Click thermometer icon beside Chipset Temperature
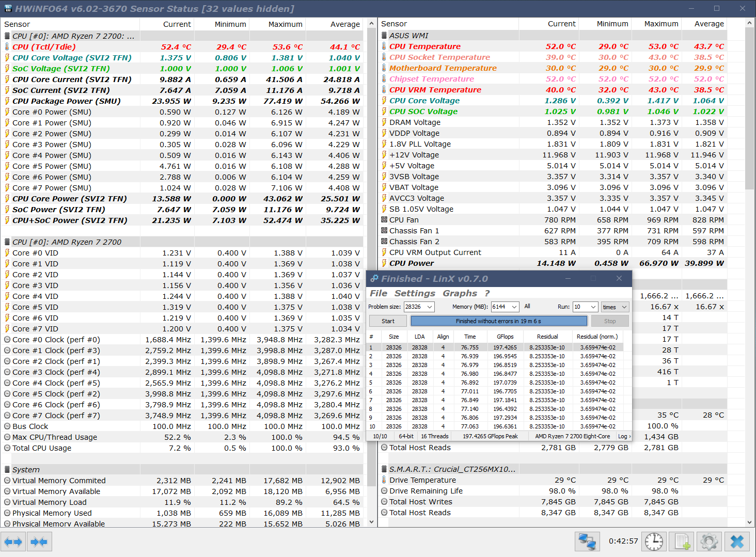This screenshot has width=756, height=557. pos(384,79)
